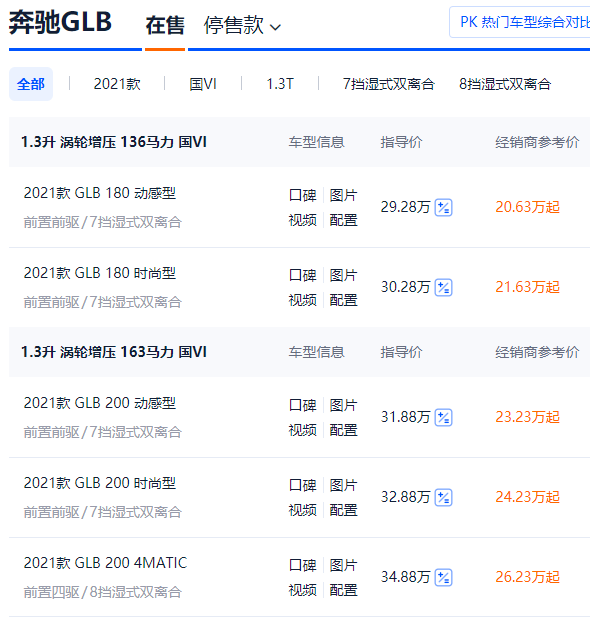View 口碑 for GLB 200 动感型

[x=303, y=405]
